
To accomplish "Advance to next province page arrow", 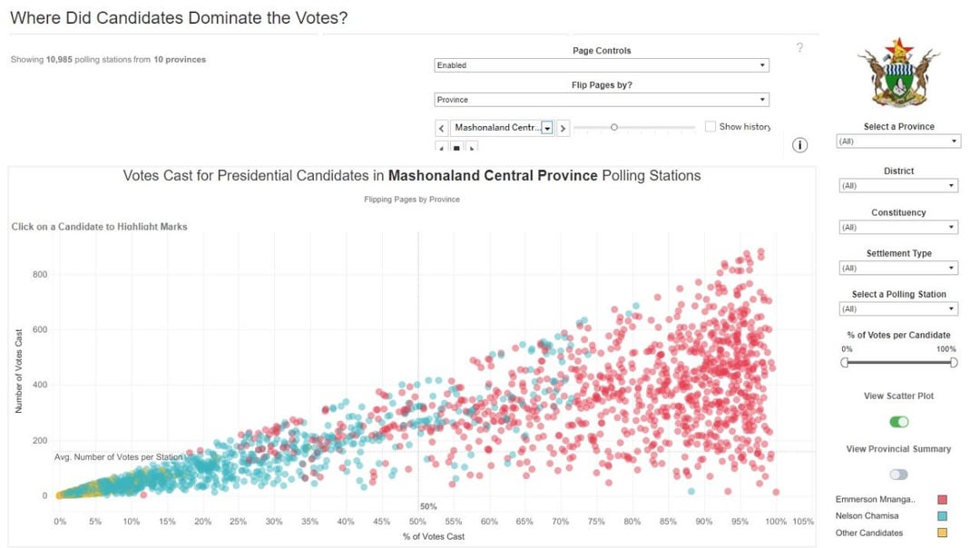I will pyautogui.click(x=563, y=128).
